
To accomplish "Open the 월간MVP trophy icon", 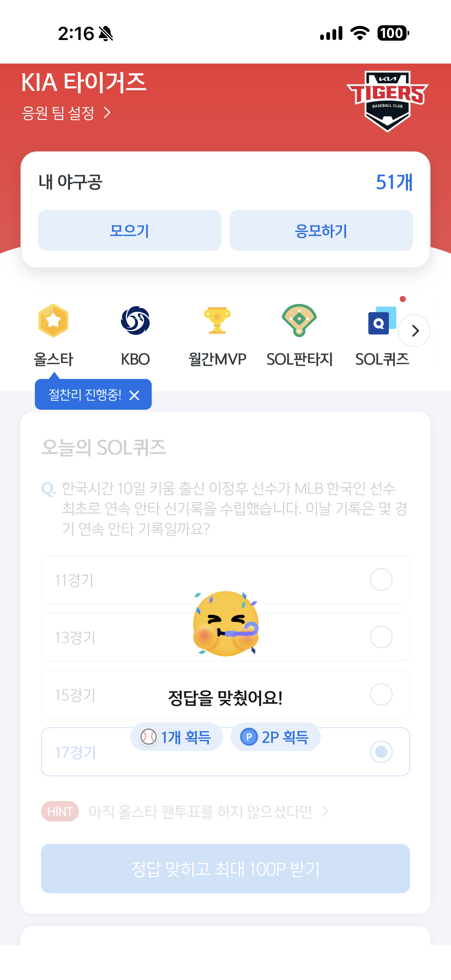I will 217,320.
